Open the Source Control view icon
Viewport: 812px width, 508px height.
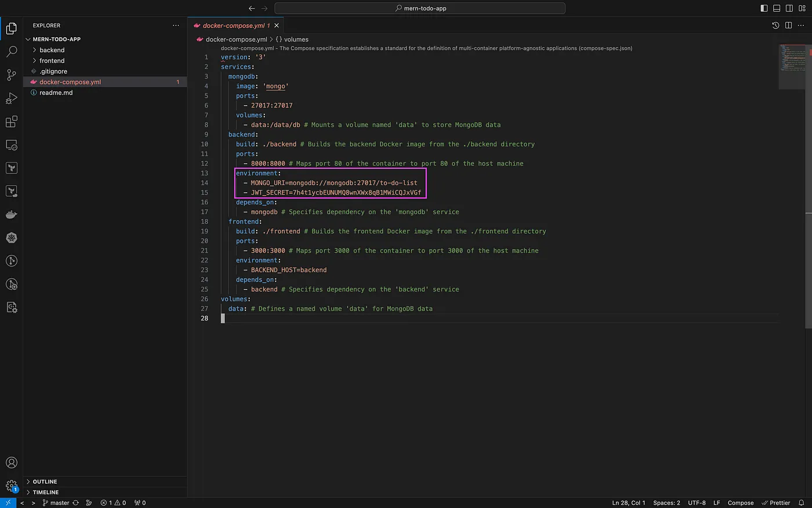click(x=11, y=75)
